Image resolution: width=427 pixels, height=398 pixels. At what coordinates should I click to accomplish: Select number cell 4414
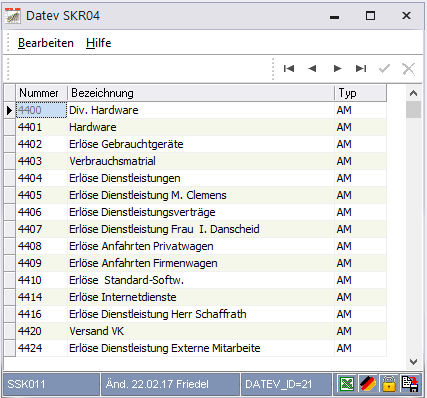pos(41,297)
